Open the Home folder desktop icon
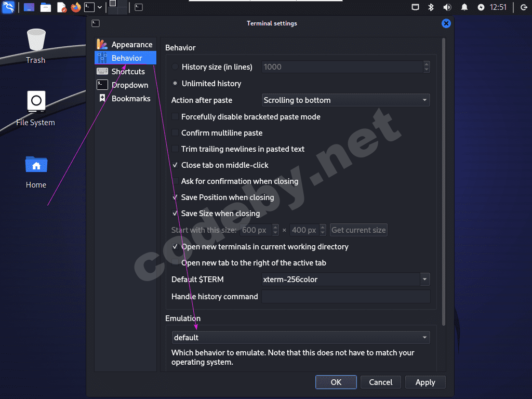 pyautogui.click(x=36, y=172)
